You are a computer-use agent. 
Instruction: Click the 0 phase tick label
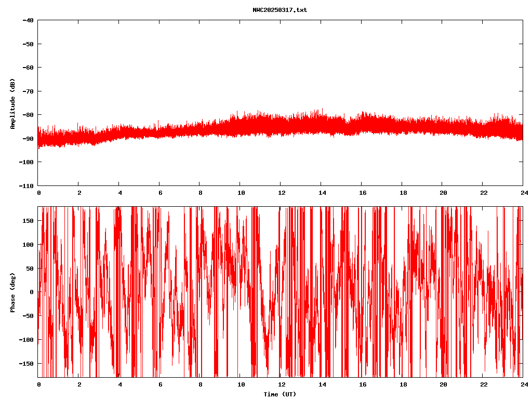click(x=32, y=292)
